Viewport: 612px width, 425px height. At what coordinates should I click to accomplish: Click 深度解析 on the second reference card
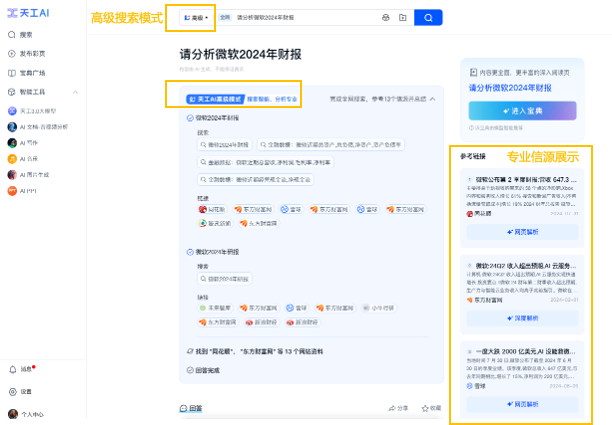[x=523, y=318]
